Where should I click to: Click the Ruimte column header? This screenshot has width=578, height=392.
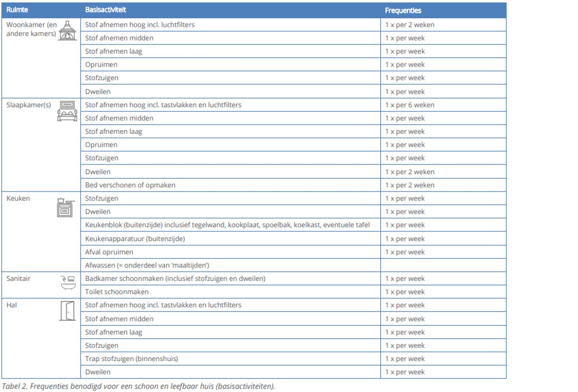17,10
